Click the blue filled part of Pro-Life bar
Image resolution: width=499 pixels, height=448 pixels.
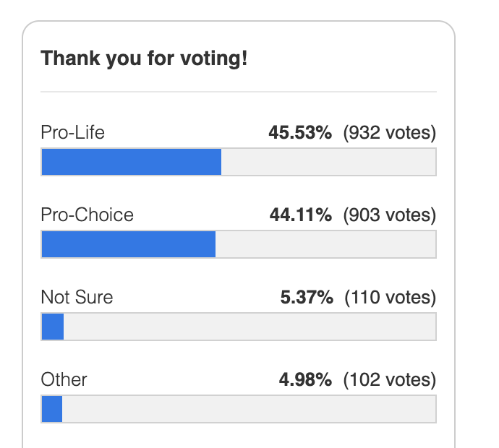tap(131, 162)
